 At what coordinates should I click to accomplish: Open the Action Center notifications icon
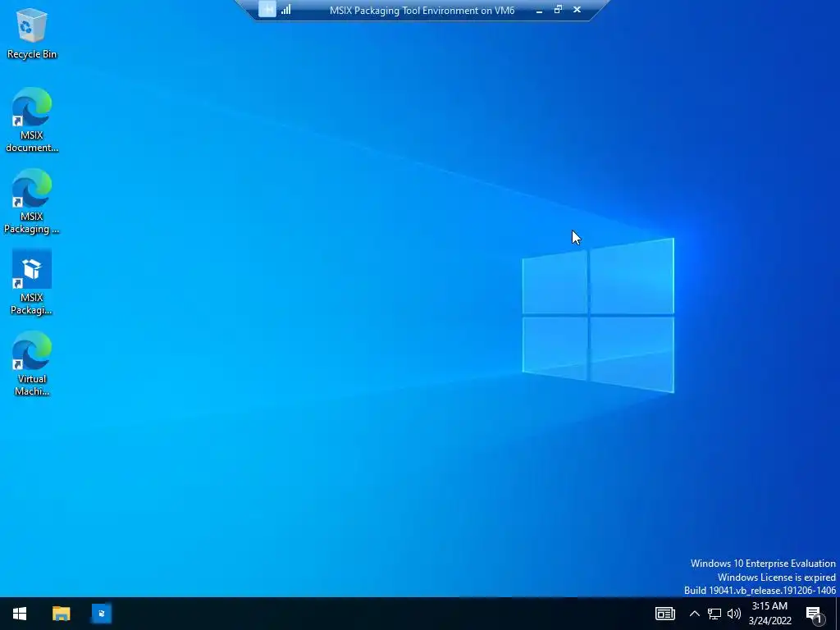point(815,614)
